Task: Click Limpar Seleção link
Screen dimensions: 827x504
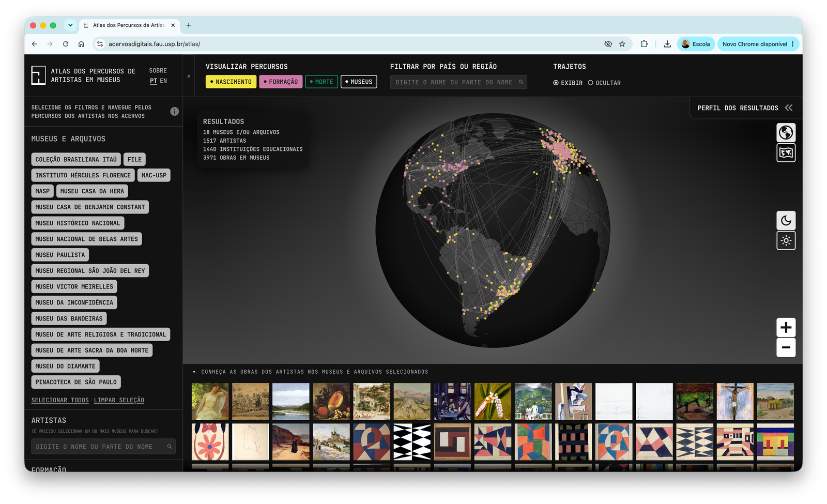Action: [119, 401]
